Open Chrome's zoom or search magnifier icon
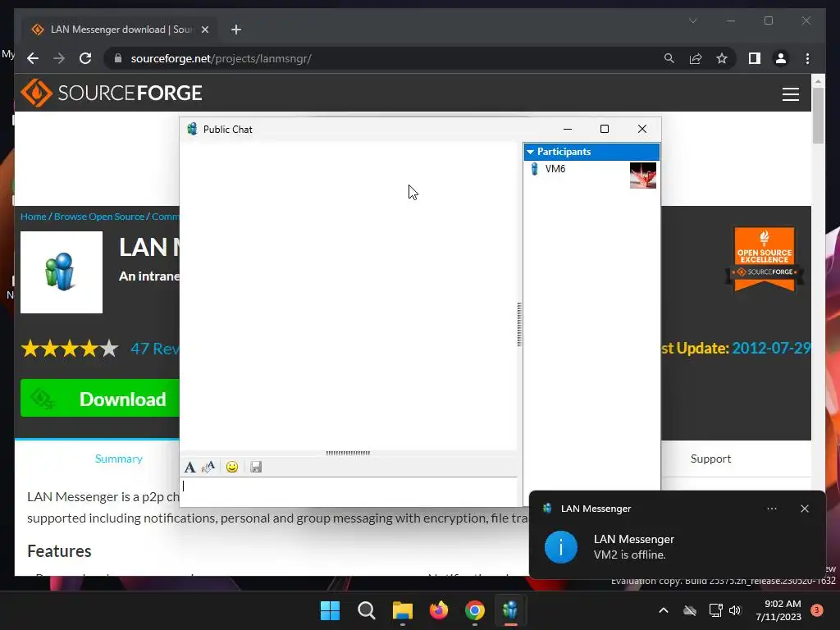Viewport: 840px width, 630px height. tap(669, 58)
